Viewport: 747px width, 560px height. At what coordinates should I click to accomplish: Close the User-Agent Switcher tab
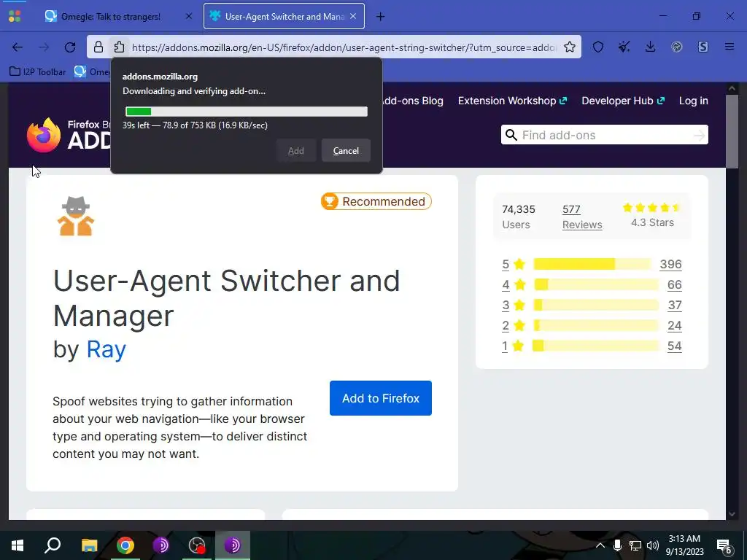(x=353, y=16)
